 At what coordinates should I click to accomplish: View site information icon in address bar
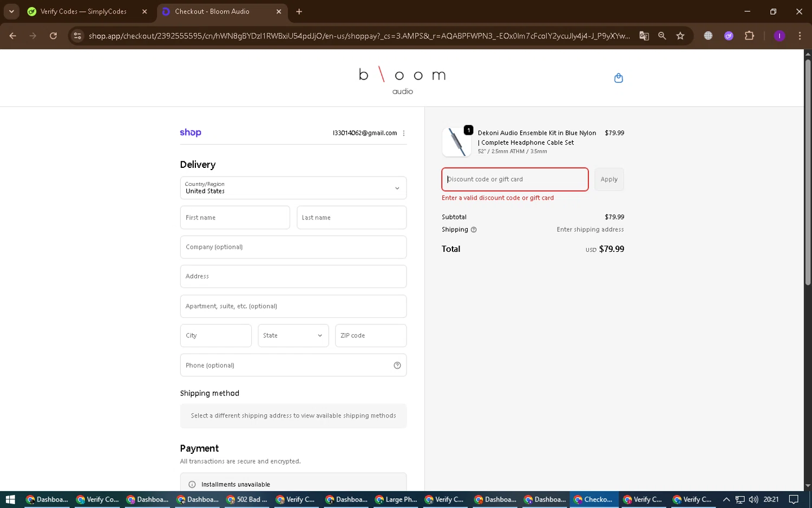coord(77,36)
